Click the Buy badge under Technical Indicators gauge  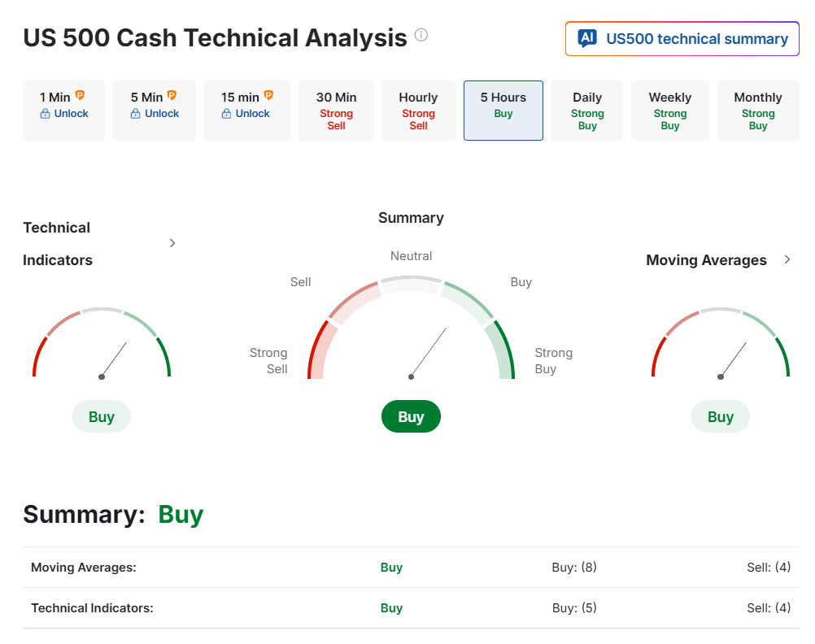coord(102,416)
